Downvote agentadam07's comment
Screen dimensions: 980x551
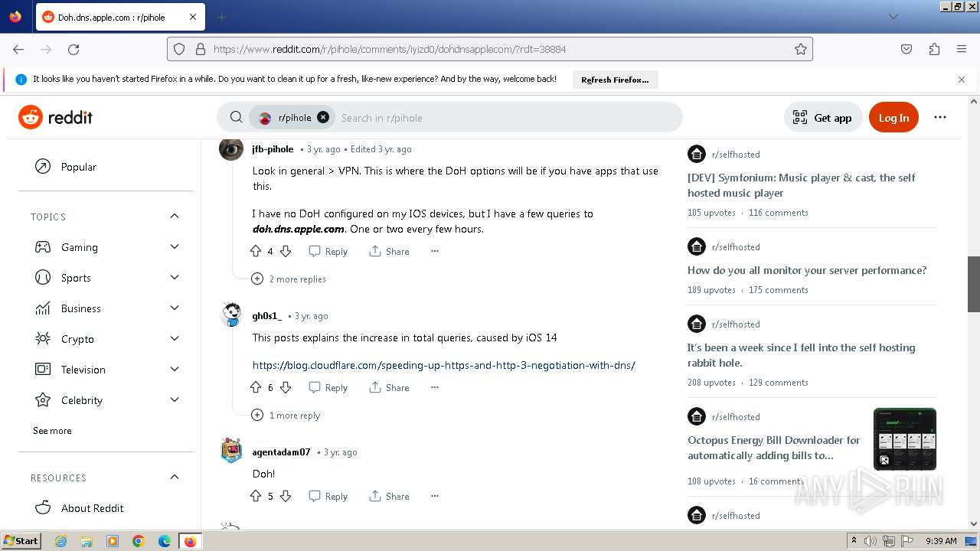point(286,496)
